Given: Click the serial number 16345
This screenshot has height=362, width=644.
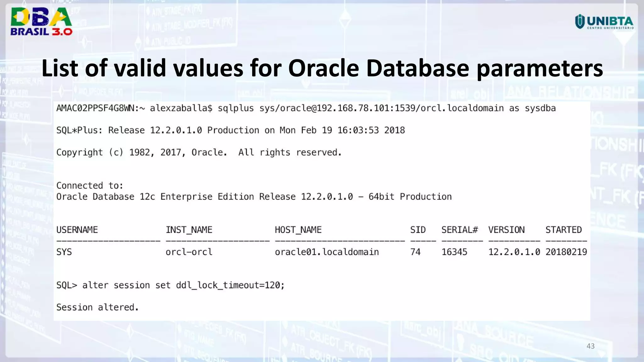Looking at the screenshot, I should click(454, 252).
